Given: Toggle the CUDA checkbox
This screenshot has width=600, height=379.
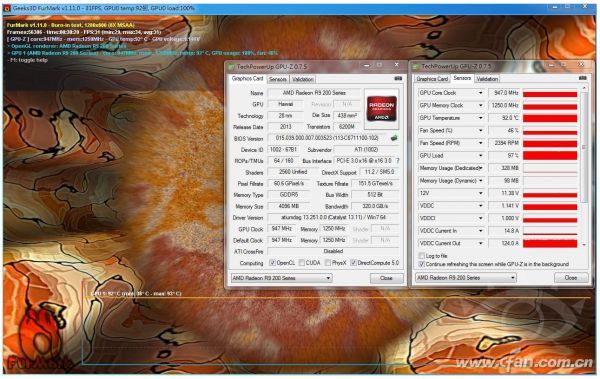Looking at the screenshot, I should pyautogui.click(x=302, y=263).
